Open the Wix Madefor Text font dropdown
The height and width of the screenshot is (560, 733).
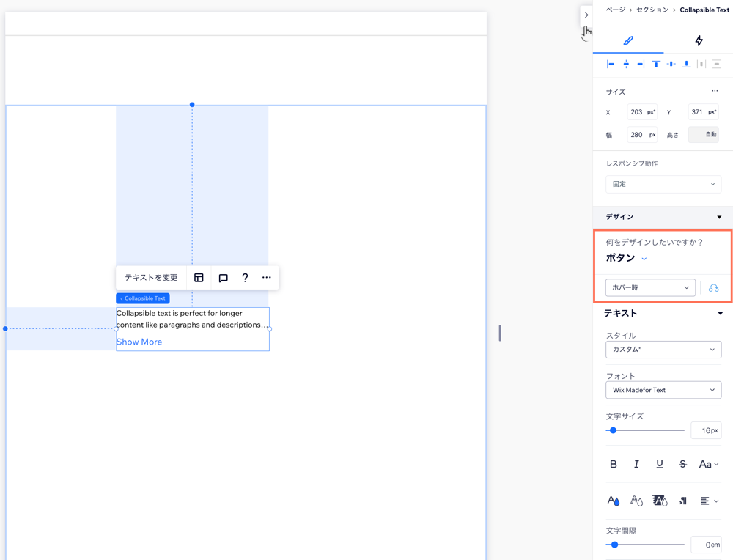tap(663, 389)
